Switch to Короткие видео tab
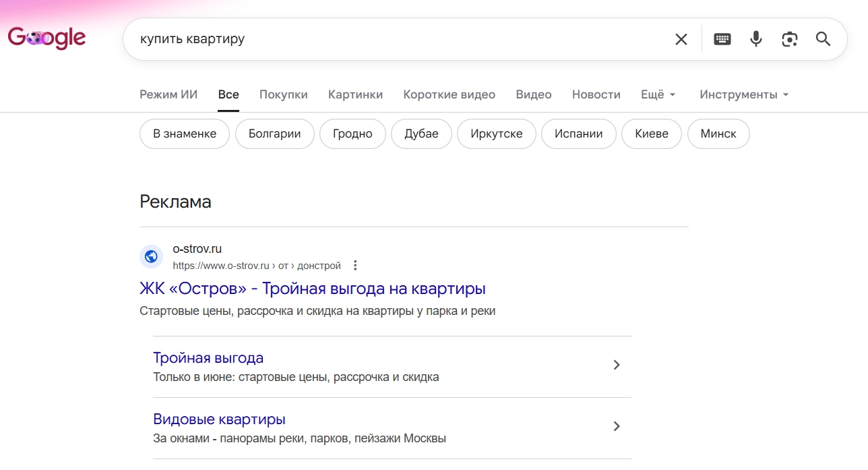 pos(449,94)
